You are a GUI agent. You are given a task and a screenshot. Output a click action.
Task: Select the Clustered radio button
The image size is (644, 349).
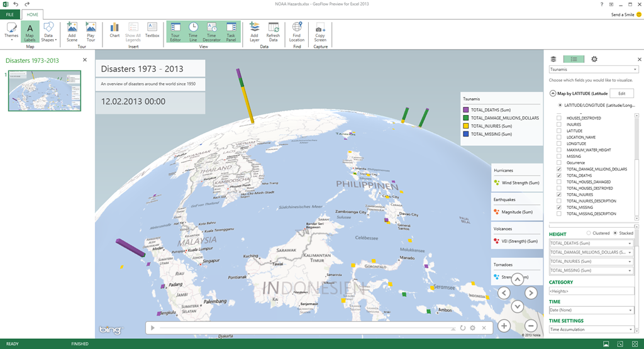588,233
